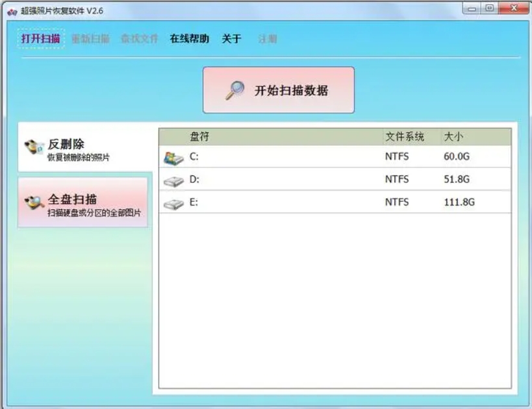Image resolution: width=532 pixels, height=409 pixels.
Task: Select the D: drive label
Action: point(194,179)
